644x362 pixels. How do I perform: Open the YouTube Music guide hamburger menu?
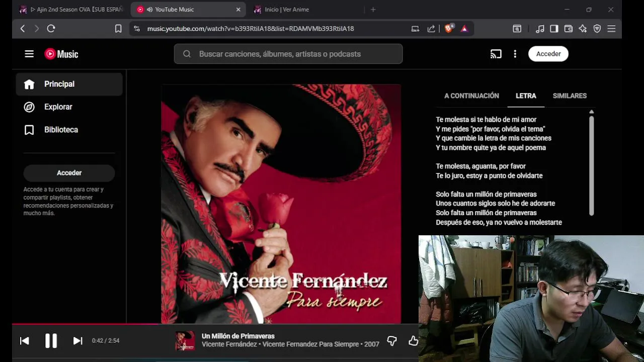pos(29,54)
